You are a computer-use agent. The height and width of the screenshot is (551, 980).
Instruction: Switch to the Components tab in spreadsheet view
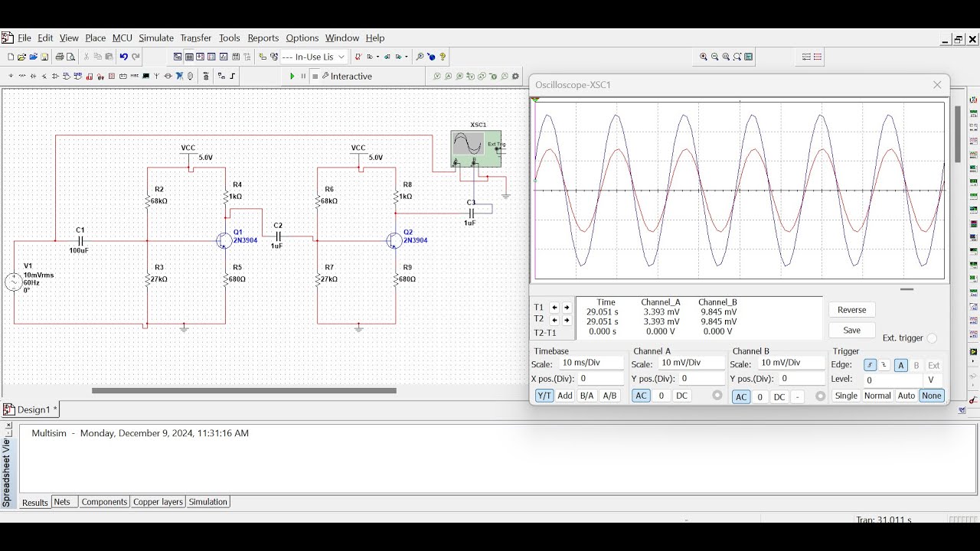click(104, 502)
